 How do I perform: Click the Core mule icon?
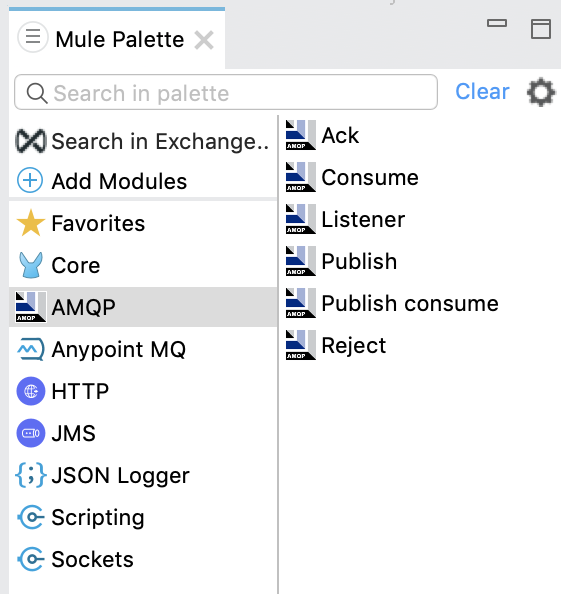pyautogui.click(x=31, y=265)
